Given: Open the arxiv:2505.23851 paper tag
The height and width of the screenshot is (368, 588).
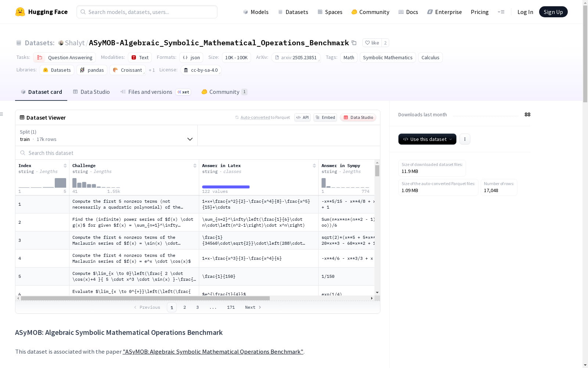Looking at the screenshot, I should pos(296,57).
